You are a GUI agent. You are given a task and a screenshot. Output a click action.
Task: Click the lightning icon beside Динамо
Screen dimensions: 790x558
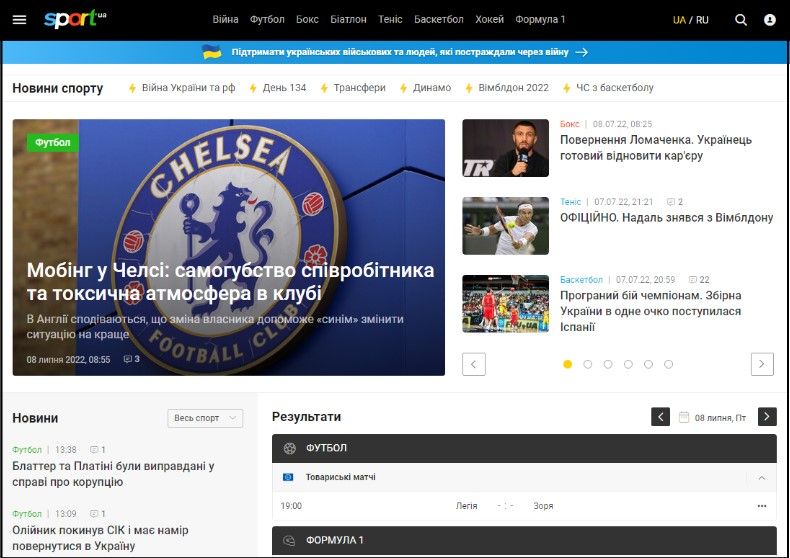point(403,88)
